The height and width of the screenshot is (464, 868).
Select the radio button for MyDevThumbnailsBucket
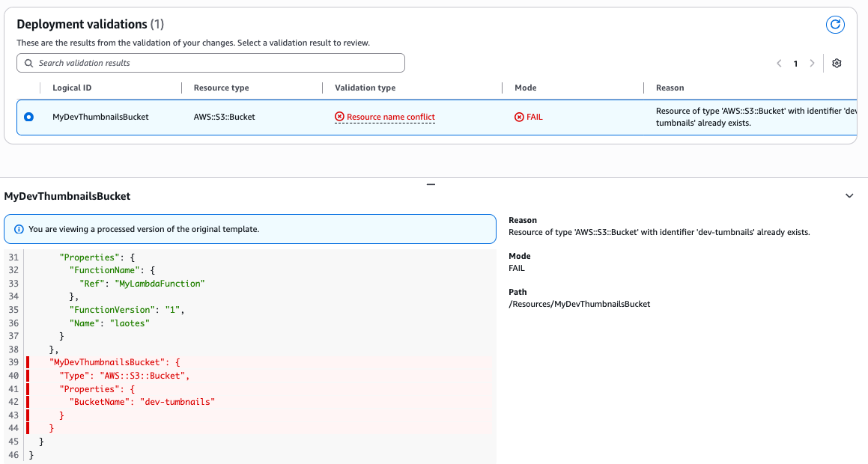coord(28,117)
